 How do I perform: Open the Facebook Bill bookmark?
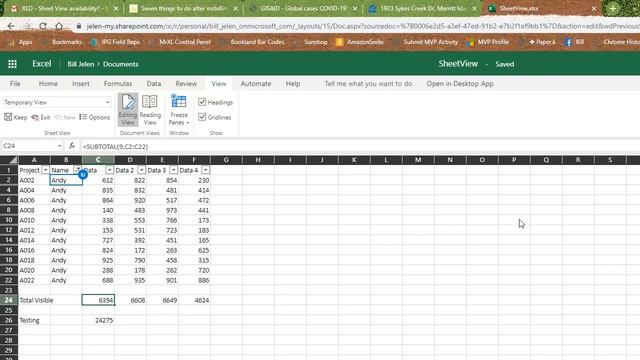574,42
